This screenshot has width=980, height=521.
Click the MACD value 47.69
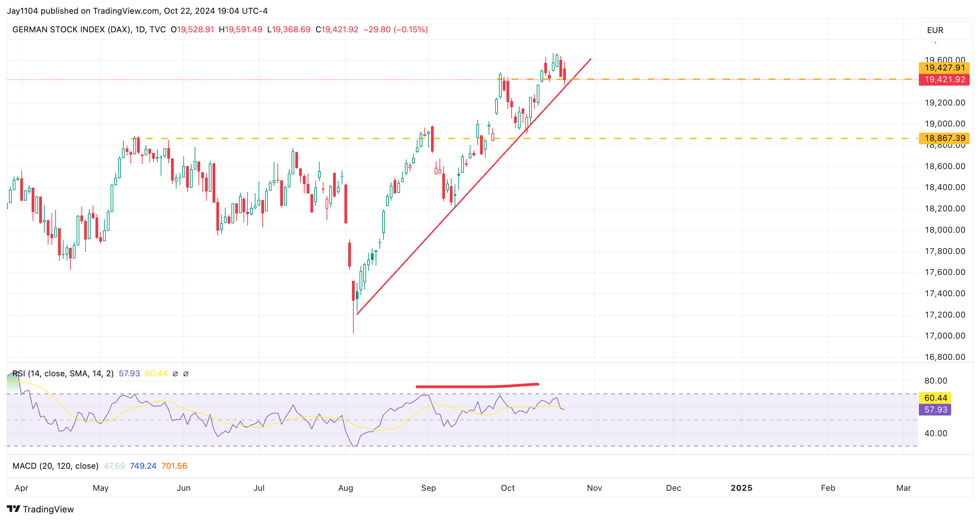[x=114, y=466]
